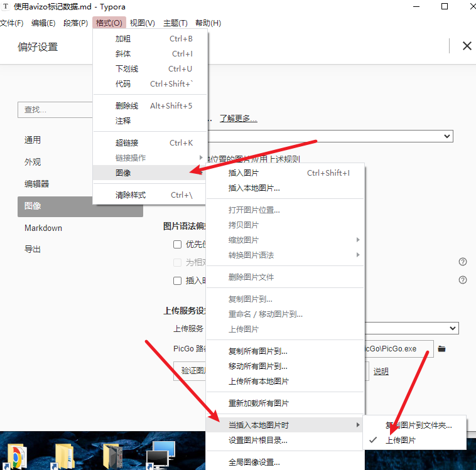476x470 pixels.
Task: Close the preferences panel with X
Action: pos(467,46)
